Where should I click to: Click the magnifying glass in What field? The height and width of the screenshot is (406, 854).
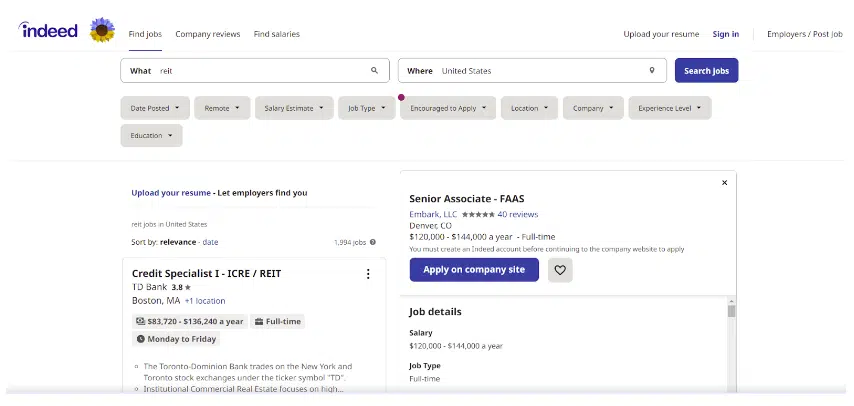(x=375, y=71)
